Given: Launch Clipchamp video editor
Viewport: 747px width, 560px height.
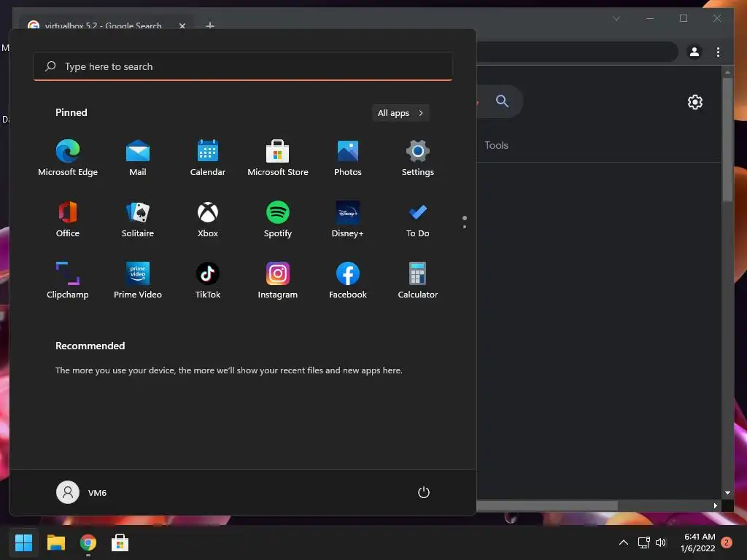Looking at the screenshot, I should [x=68, y=281].
